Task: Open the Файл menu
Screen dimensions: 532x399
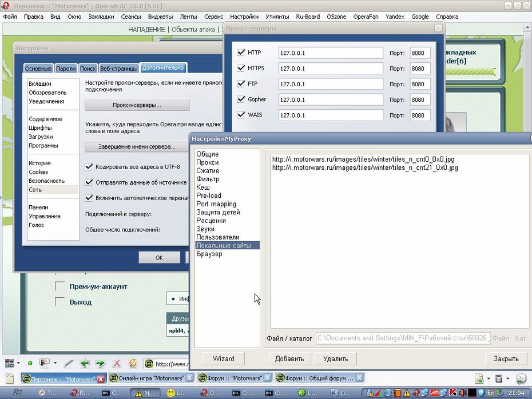Action: 10,17
